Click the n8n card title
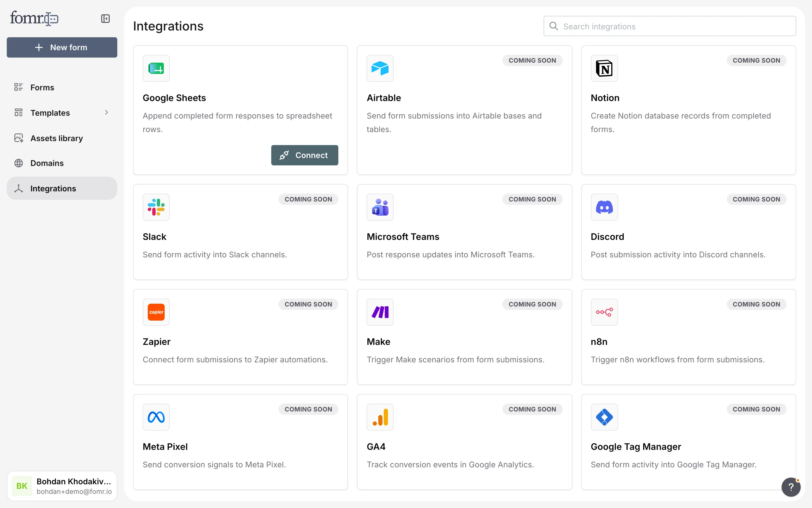Image resolution: width=812 pixels, height=508 pixels. click(599, 342)
